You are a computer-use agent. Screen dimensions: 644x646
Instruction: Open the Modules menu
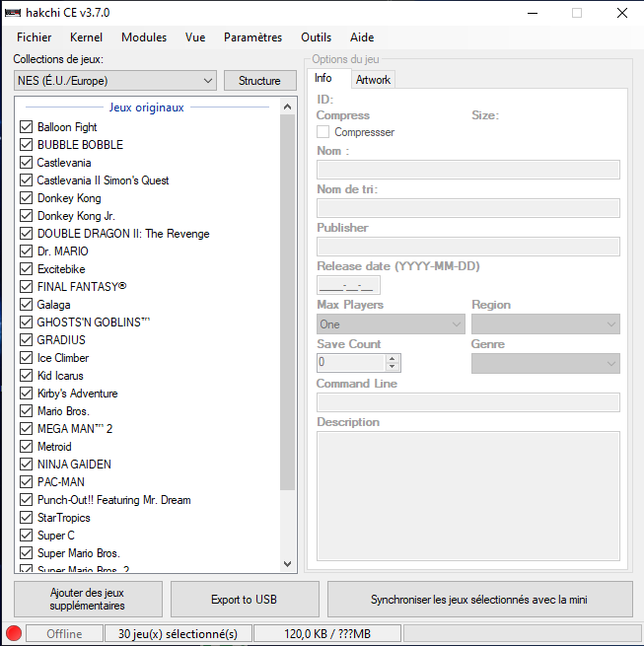(144, 37)
